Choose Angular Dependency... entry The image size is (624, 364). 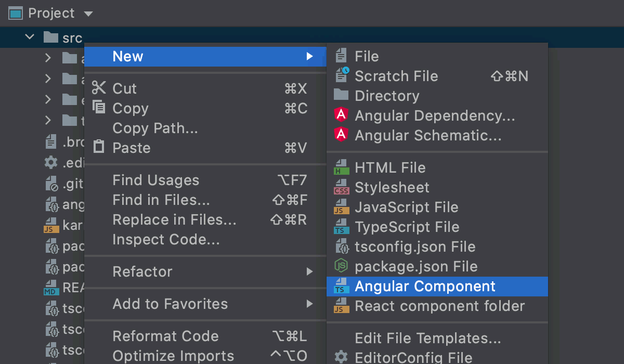437,115
